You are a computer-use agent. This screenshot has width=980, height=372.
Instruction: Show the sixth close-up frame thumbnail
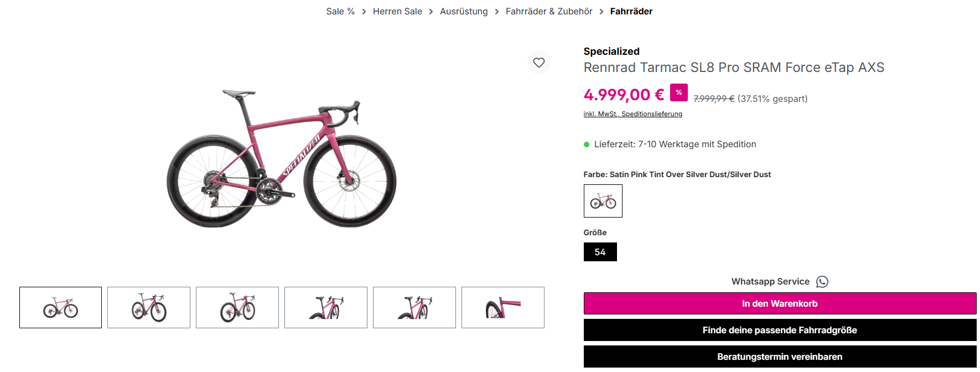(503, 307)
